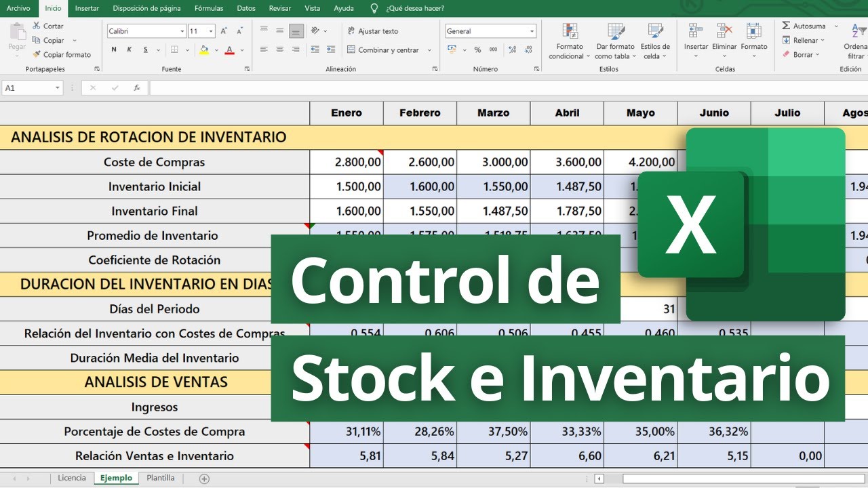Open the Plantilla sheet tab
This screenshot has width=868, height=488.
point(161,478)
